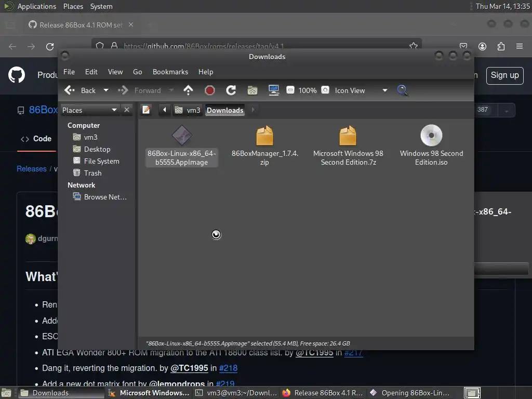The height and width of the screenshot is (399, 532).
Task: Reload the page in the Firefox window
Action: (50, 46)
